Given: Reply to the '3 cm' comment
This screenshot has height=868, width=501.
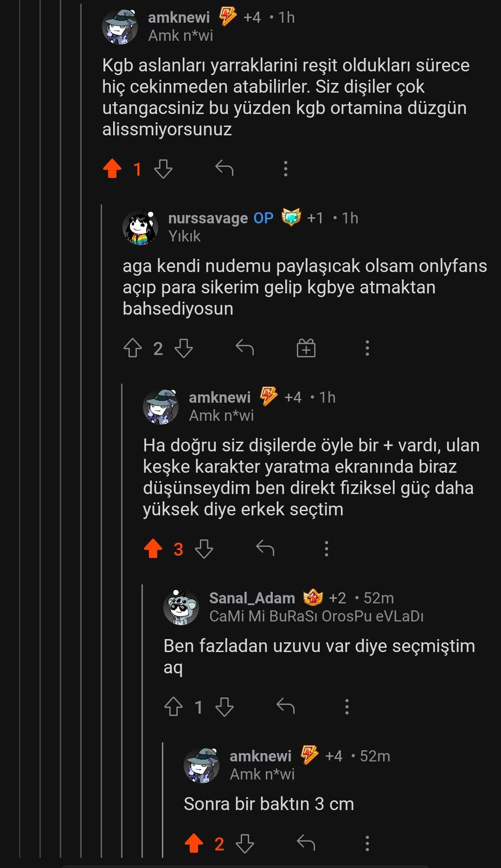Looking at the screenshot, I should tap(306, 843).
